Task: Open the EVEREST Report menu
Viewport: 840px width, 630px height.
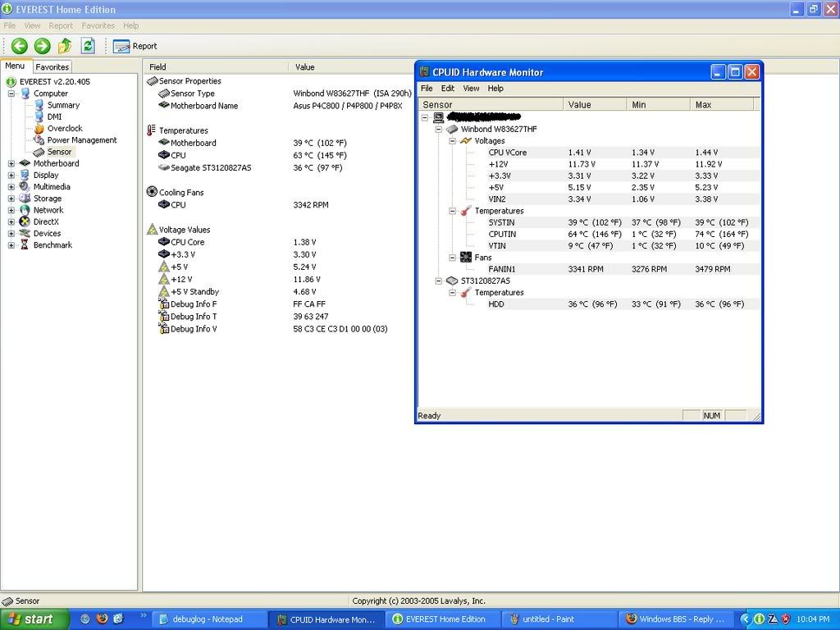Action: click(x=61, y=25)
